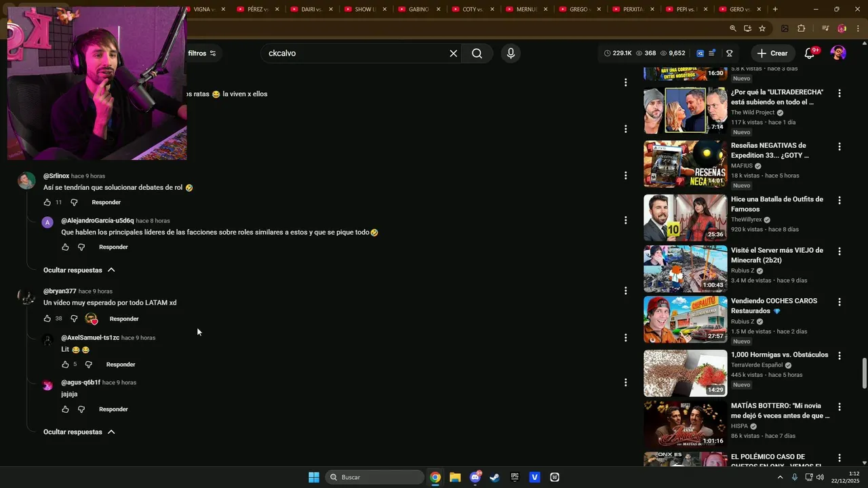868x488 pixels.
Task: Open the media controls icon in Chrome toolbar
Action: pos(825,28)
